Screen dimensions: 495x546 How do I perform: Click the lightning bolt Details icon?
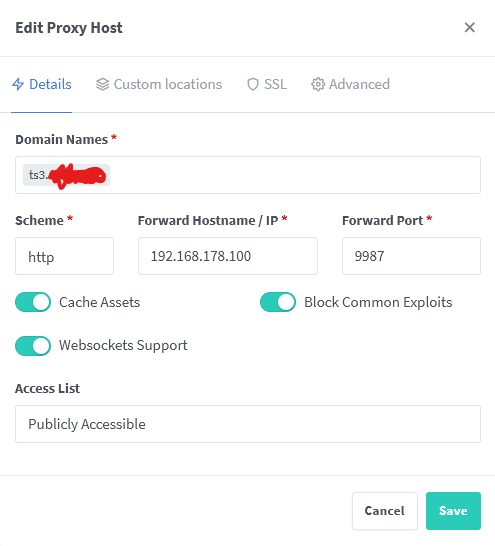tap(18, 84)
